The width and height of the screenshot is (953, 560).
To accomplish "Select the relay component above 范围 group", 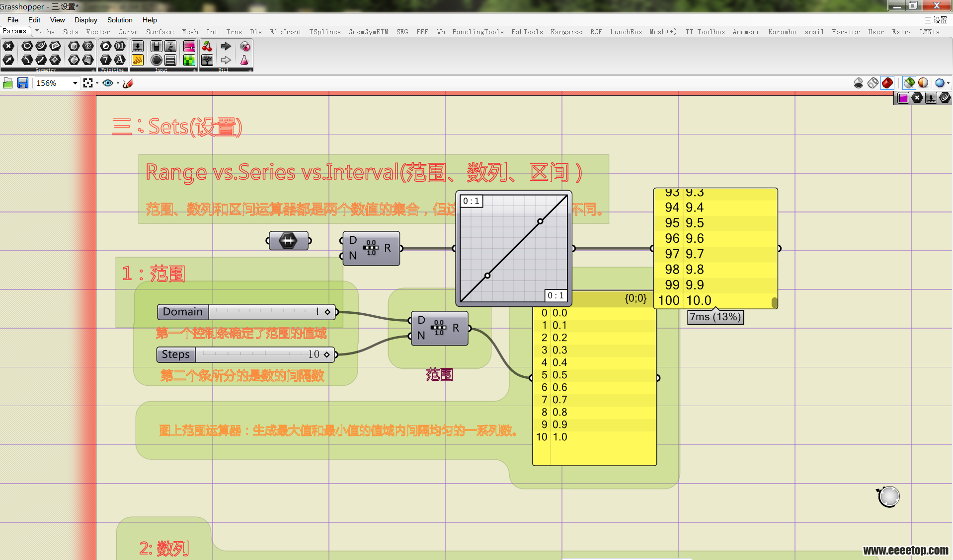I will [x=289, y=241].
